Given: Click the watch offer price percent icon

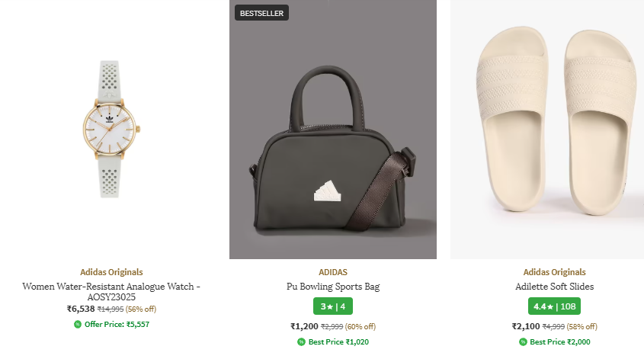Looking at the screenshot, I should 78,324.
